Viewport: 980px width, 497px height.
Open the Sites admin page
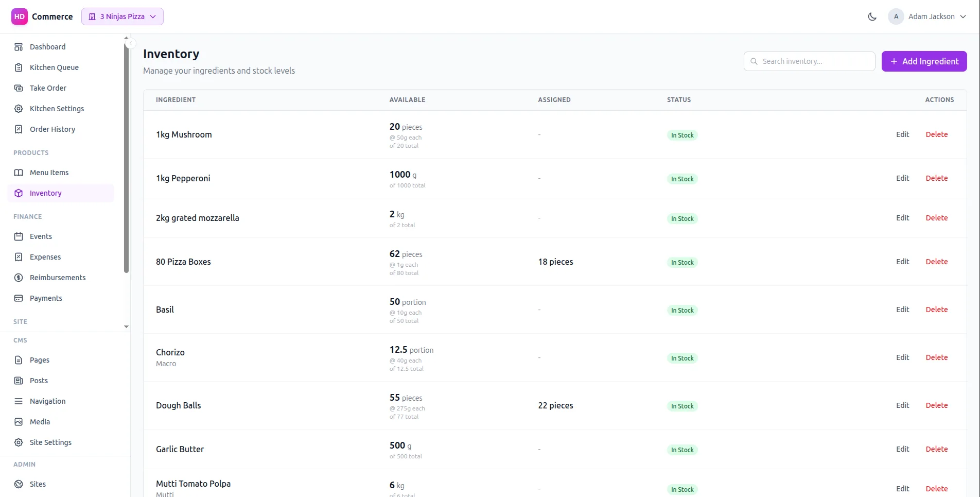(37, 484)
